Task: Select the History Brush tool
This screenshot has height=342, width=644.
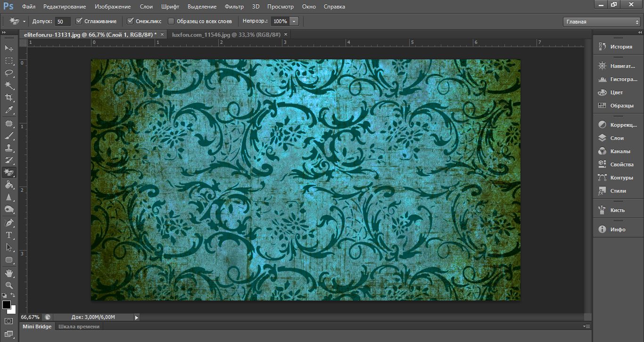Action: coord(9,160)
